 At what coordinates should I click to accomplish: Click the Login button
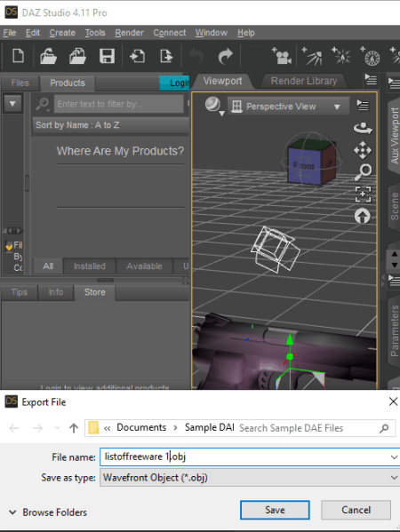point(174,83)
